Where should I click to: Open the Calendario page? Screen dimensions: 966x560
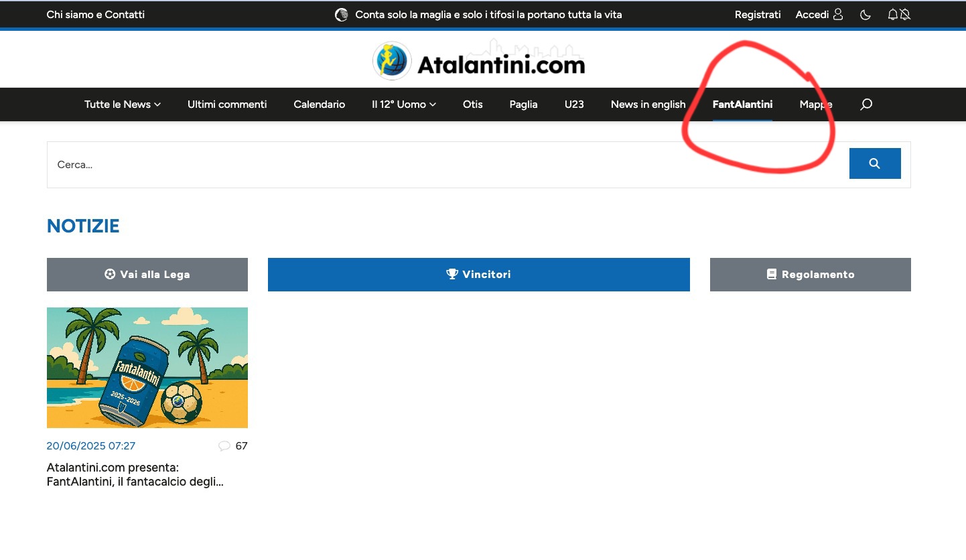pos(319,104)
